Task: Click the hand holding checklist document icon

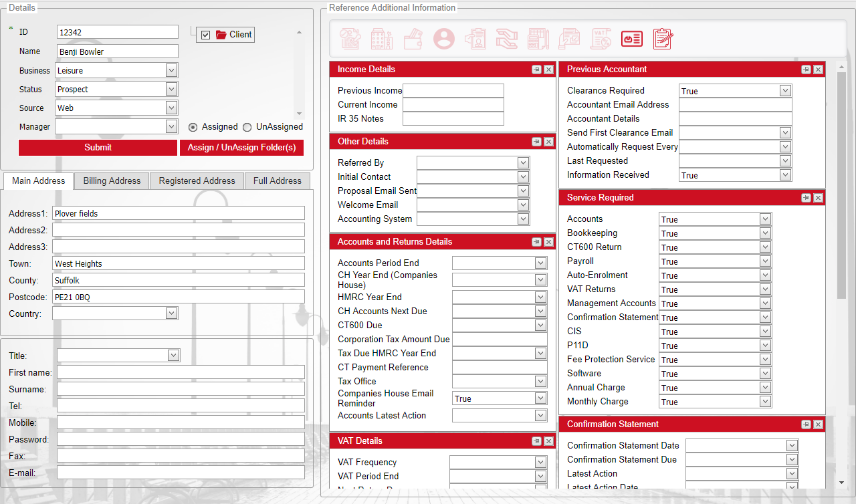Action: (570, 39)
